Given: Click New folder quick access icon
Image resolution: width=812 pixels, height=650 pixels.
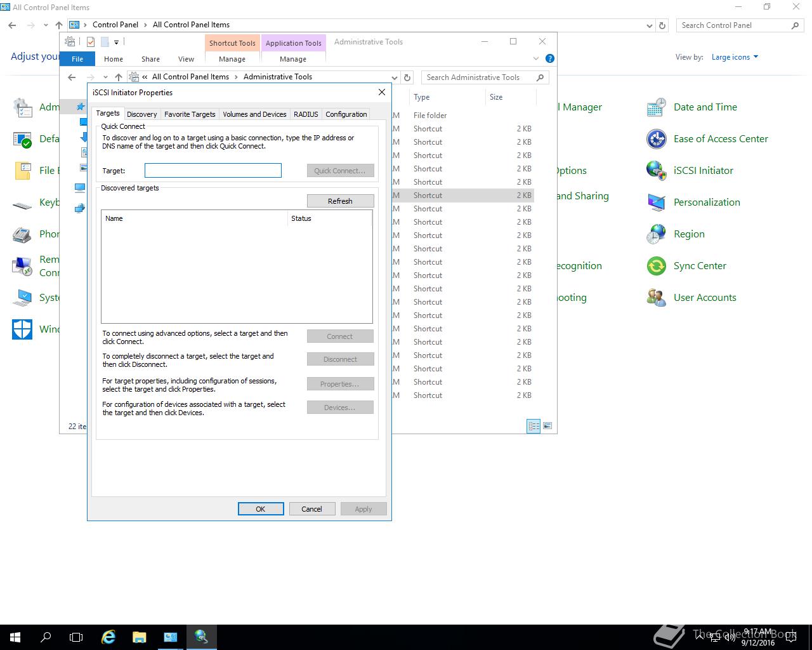Looking at the screenshot, I should 105,42.
